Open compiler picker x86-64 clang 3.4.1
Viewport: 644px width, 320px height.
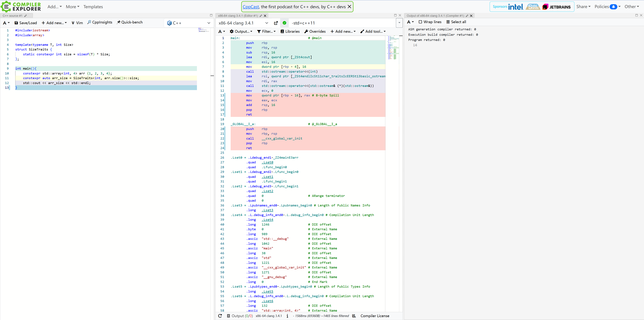tap(243, 23)
